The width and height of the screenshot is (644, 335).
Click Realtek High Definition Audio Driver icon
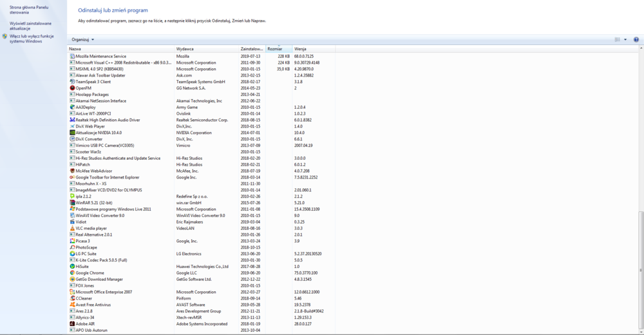(72, 120)
